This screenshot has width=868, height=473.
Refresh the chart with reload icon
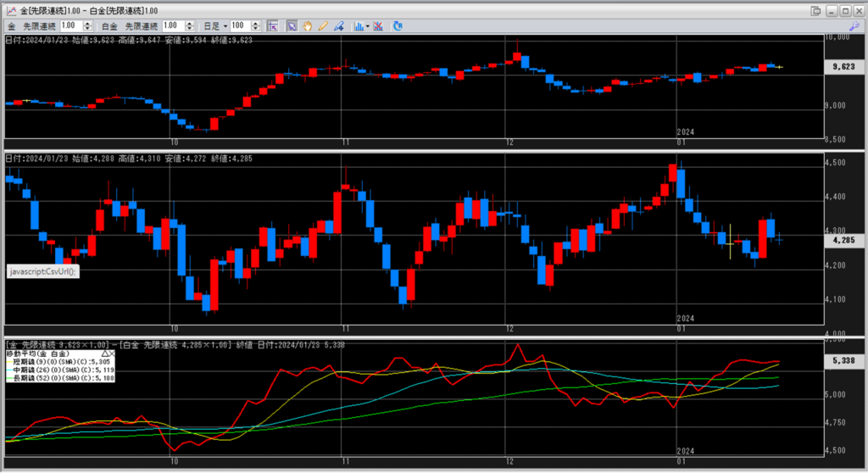point(397,26)
